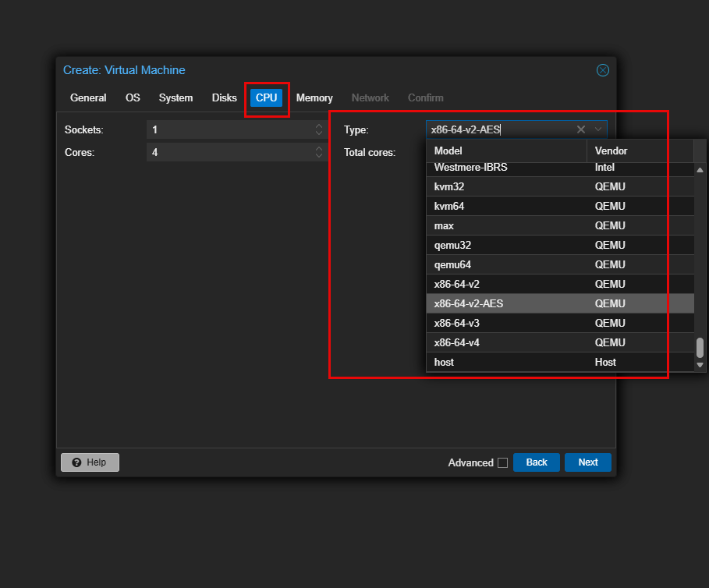Screen dimensions: 709x588
Task: Select qemu64 CPU type
Action: tap(560, 264)
